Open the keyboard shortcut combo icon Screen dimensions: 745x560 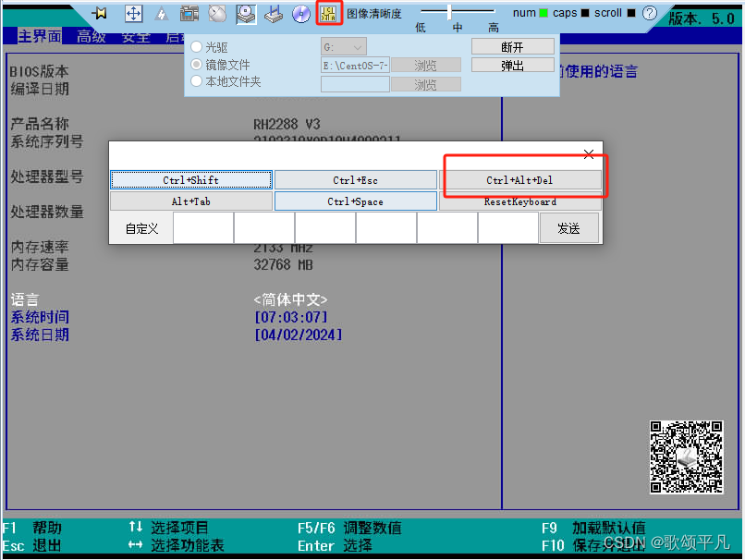click(x=328, y=14)
